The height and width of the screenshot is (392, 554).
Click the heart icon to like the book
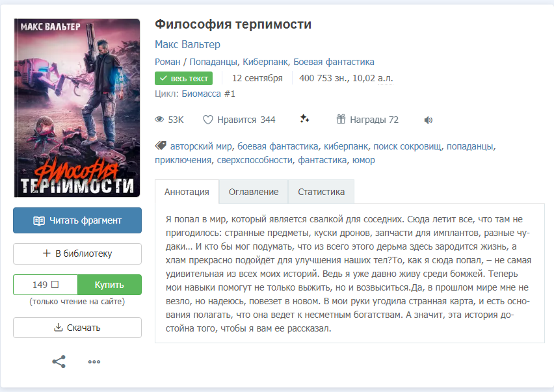208,120
